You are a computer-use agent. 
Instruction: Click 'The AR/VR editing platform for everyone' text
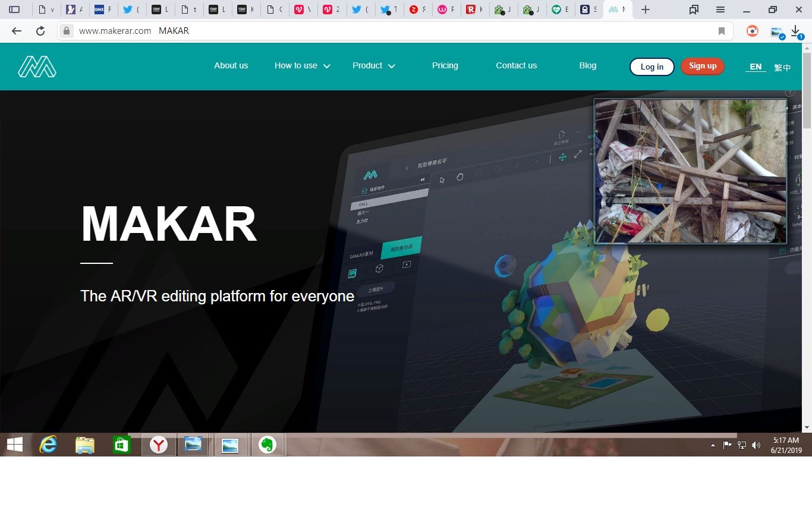218,296
